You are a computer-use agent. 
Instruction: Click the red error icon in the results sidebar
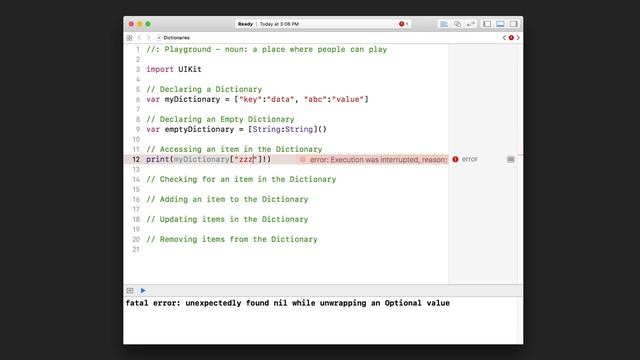[456, 159]
